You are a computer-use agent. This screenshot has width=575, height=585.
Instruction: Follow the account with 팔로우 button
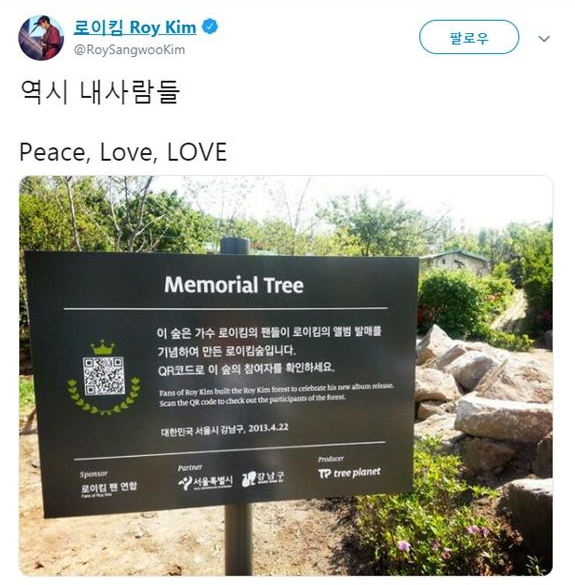point(469,37)
